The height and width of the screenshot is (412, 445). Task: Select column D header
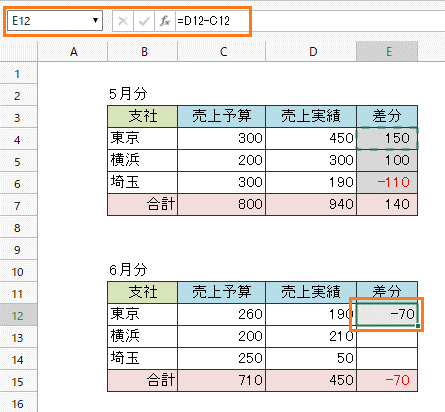(311, 52)
